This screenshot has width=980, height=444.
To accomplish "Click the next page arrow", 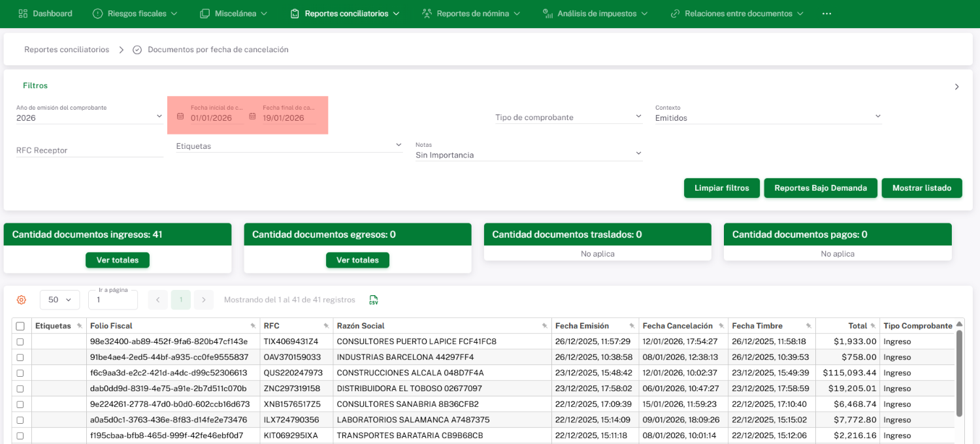I will (204, 300).
